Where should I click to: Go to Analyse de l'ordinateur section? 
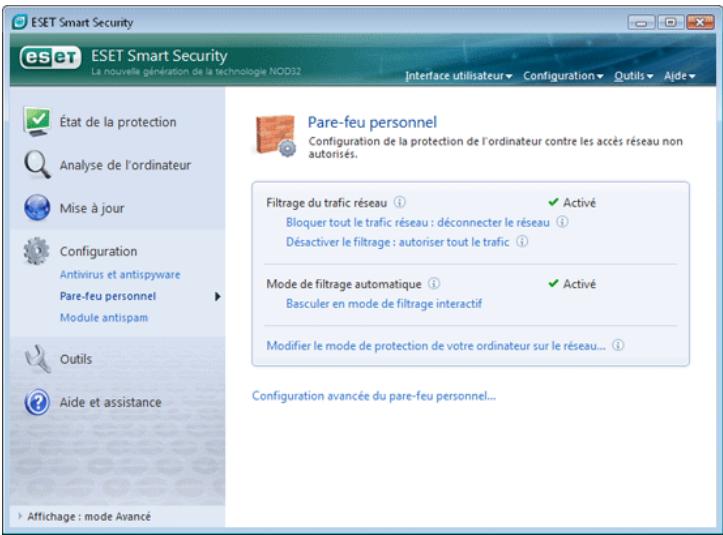coord(125,165)
